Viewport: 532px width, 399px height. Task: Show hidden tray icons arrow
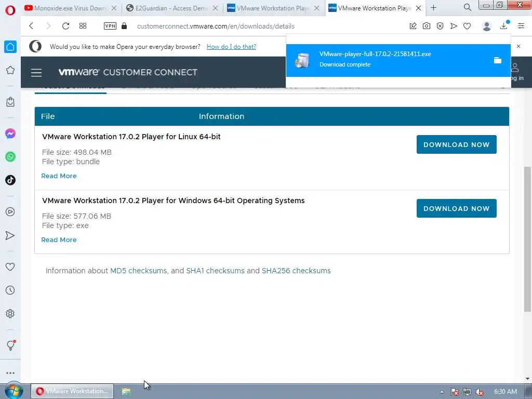coord(442,392)
